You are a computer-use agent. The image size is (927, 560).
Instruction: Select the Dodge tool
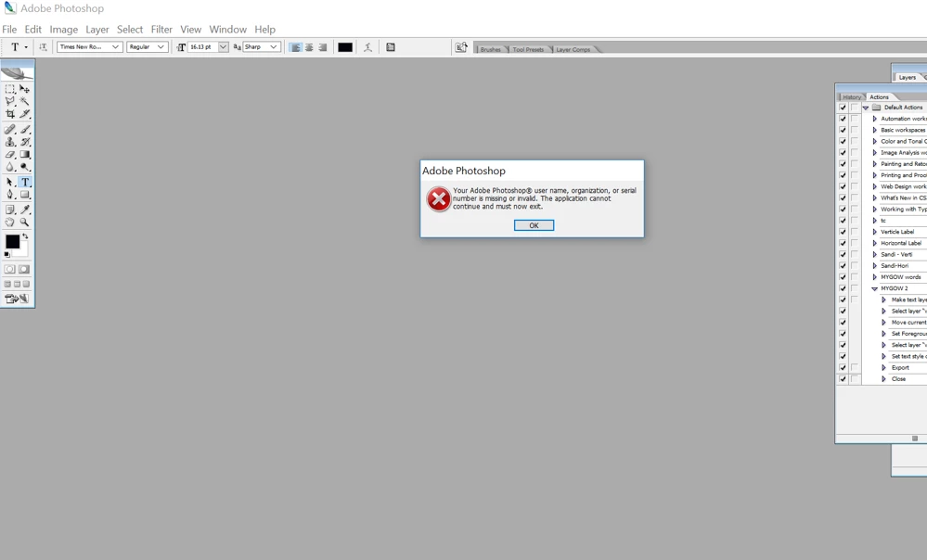tap(24, 167)
